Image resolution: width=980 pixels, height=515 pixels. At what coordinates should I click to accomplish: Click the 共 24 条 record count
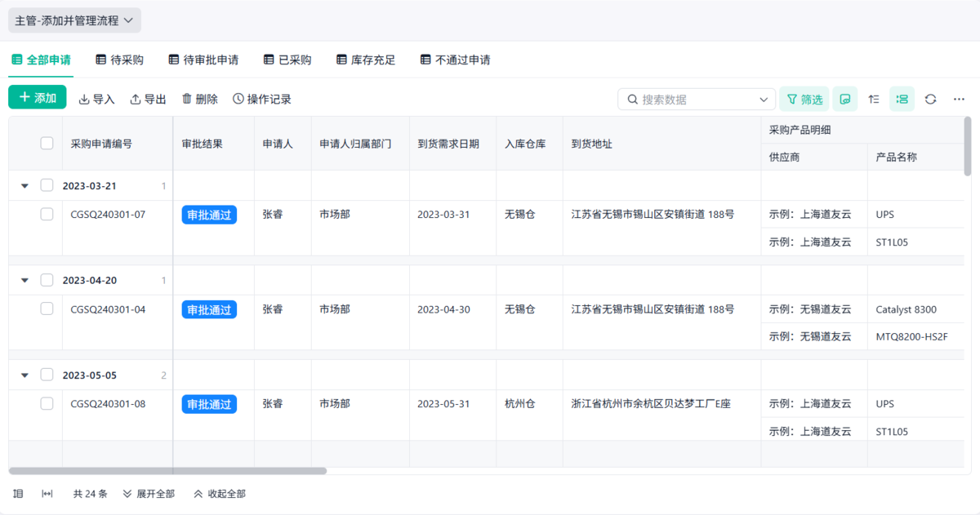click(91, 494)
